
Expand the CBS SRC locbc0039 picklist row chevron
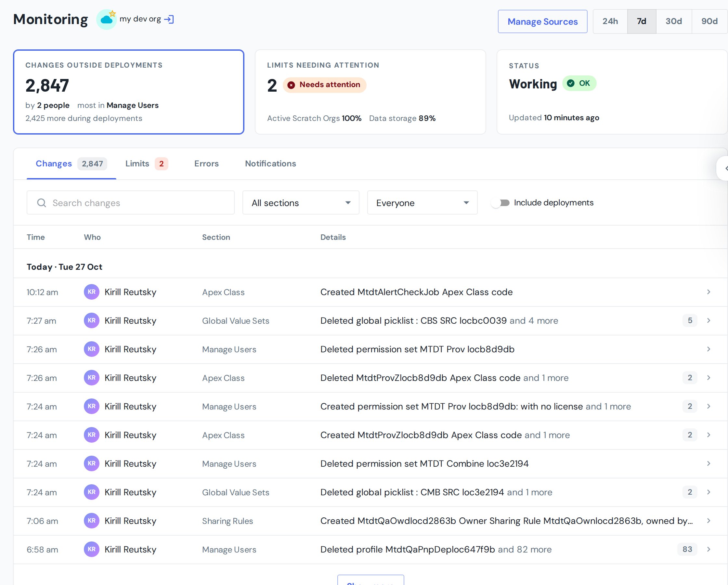709,320
